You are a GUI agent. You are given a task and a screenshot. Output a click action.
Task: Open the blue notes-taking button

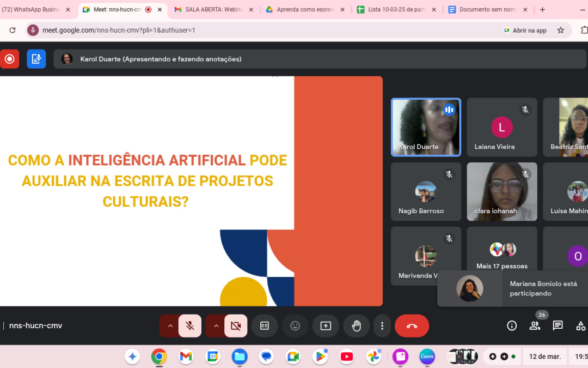pos(36,59)
